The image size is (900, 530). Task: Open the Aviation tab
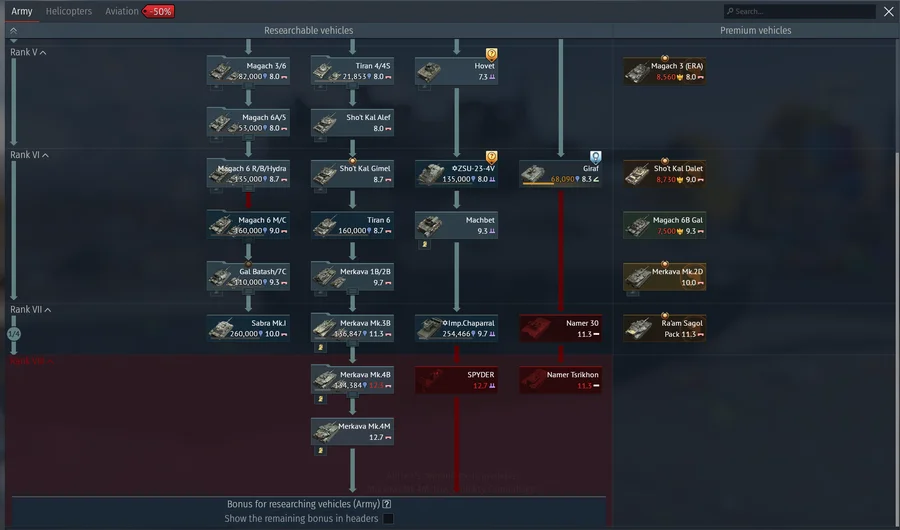(122, 11)
